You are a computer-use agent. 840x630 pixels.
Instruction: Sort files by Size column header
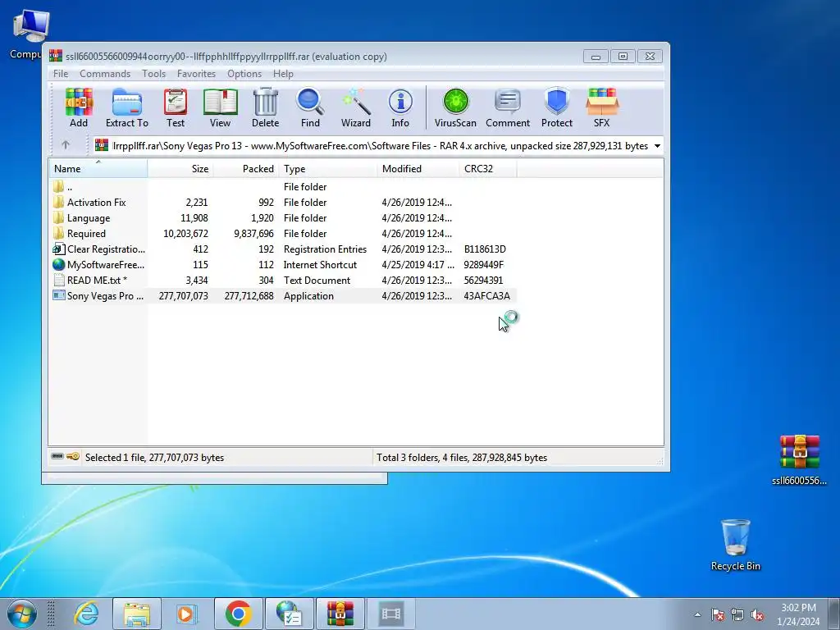tap(180, 168)
